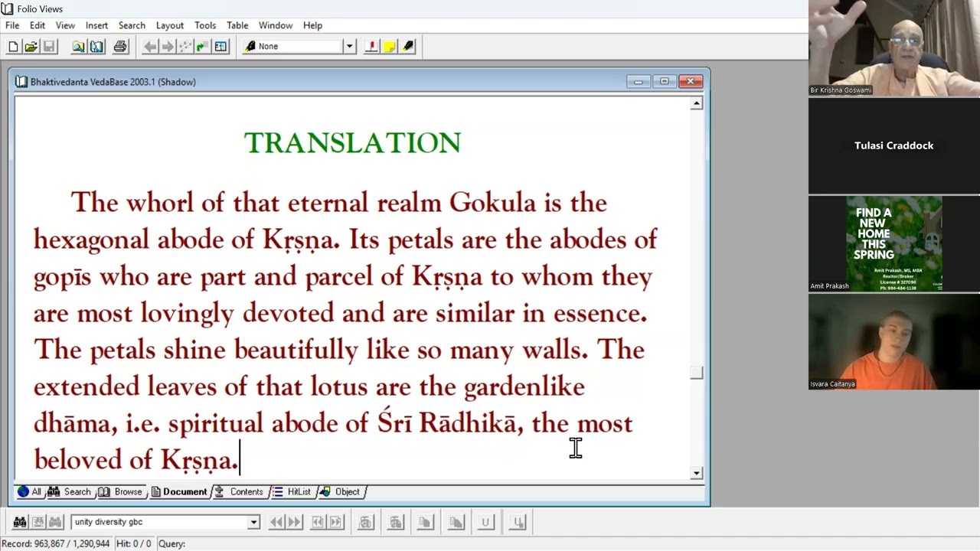Click the New file icon in toolbar
The image size is (980, 551).
click(x=13, y=47)
